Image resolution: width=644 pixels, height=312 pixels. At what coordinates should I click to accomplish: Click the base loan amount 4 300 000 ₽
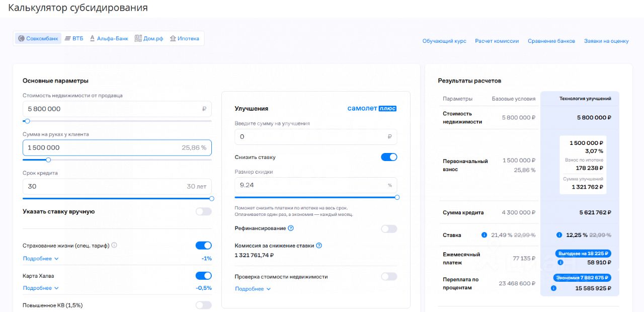click(x=519, y=213)
